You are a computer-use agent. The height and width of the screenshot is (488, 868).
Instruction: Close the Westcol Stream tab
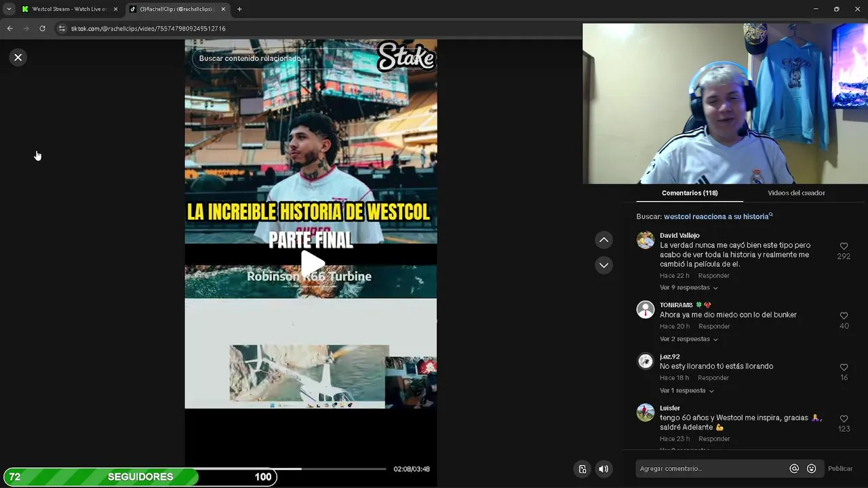(x=115, y=9)
